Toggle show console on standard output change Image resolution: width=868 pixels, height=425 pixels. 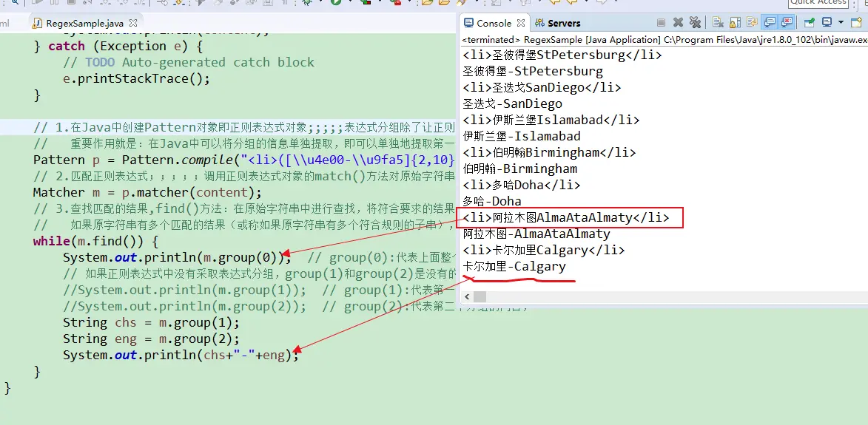coord(769,23)
